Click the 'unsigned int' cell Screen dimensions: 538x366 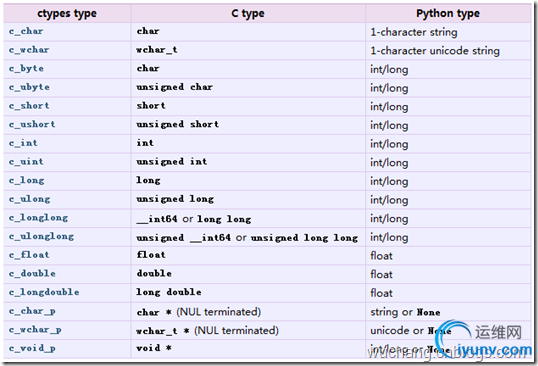(x=172, y=162)
